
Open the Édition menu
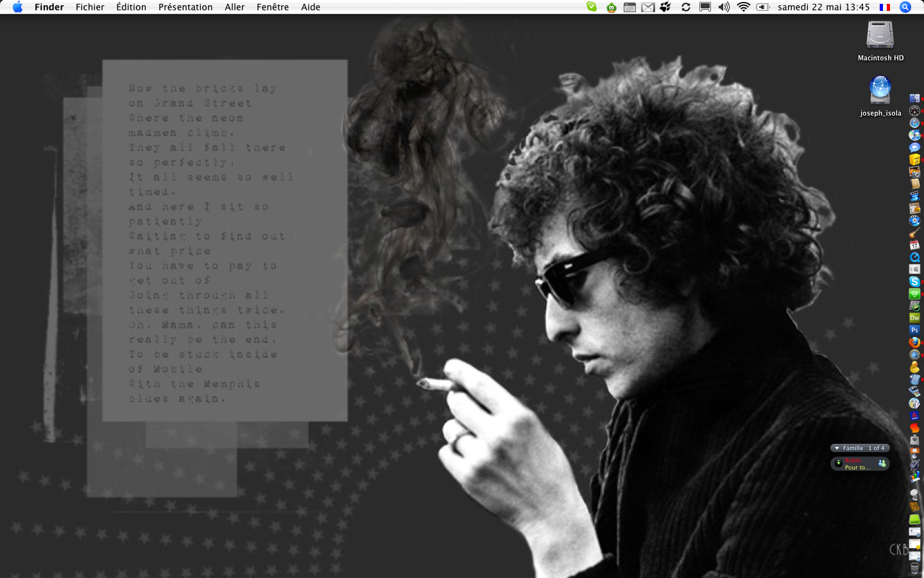click(x=132, y=7)
